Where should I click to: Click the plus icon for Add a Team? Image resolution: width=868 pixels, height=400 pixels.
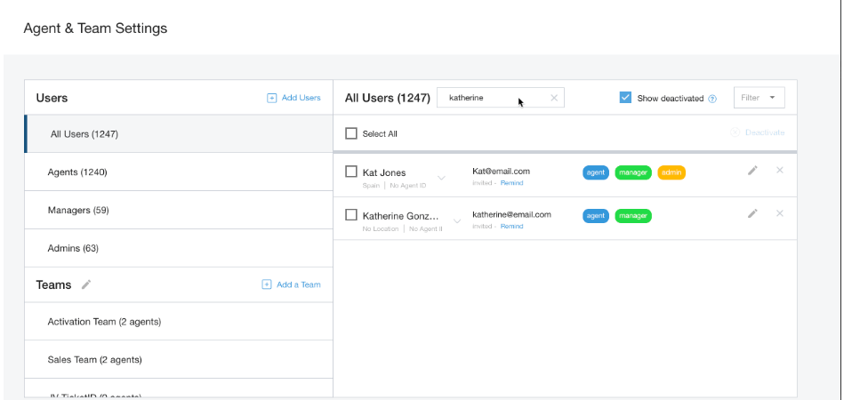point(267,284)
